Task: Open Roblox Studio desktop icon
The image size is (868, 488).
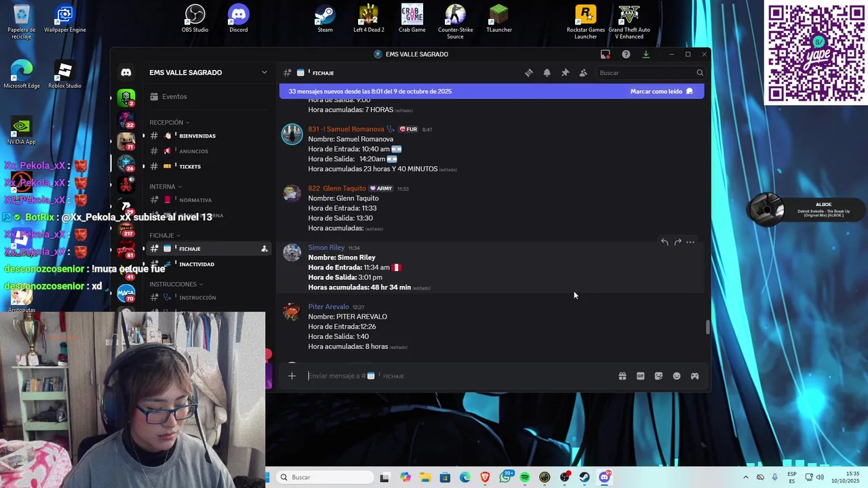Action: 64,75
